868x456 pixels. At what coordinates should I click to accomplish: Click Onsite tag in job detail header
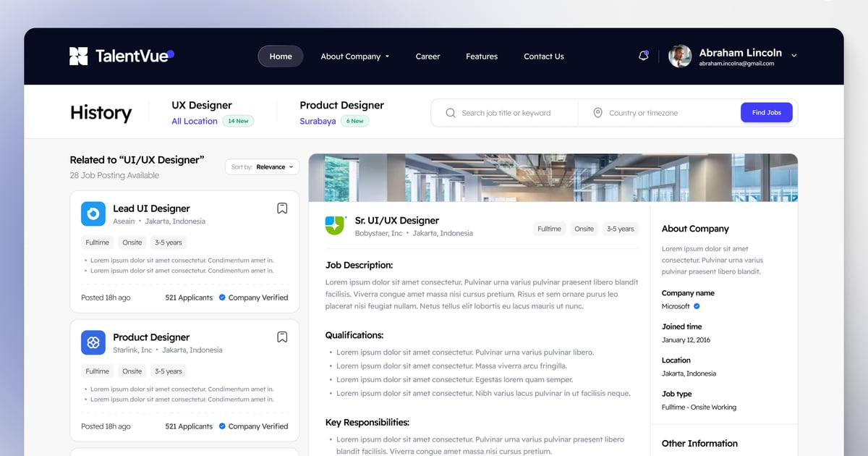tap(584, 229)
